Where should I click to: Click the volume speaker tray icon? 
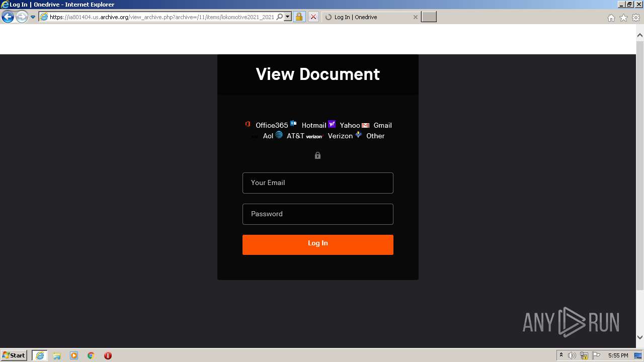[x=572, y=355]
